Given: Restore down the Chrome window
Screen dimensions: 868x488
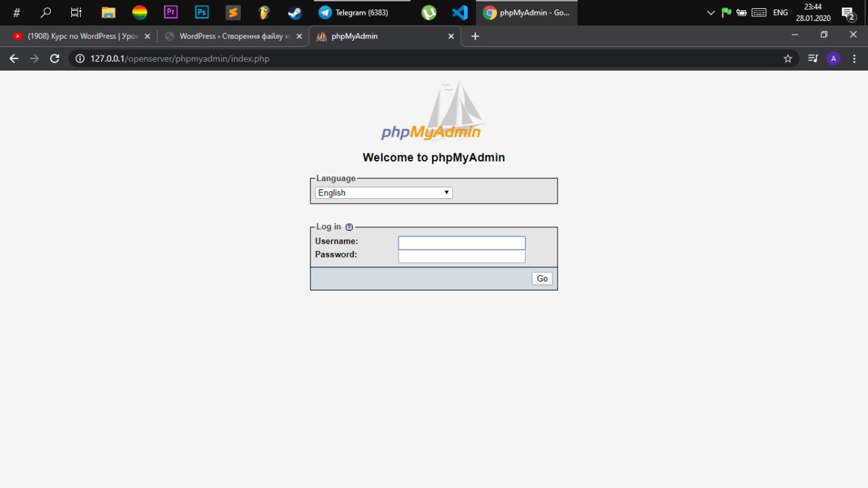Looking at the screenshot, I should [824, 35].
